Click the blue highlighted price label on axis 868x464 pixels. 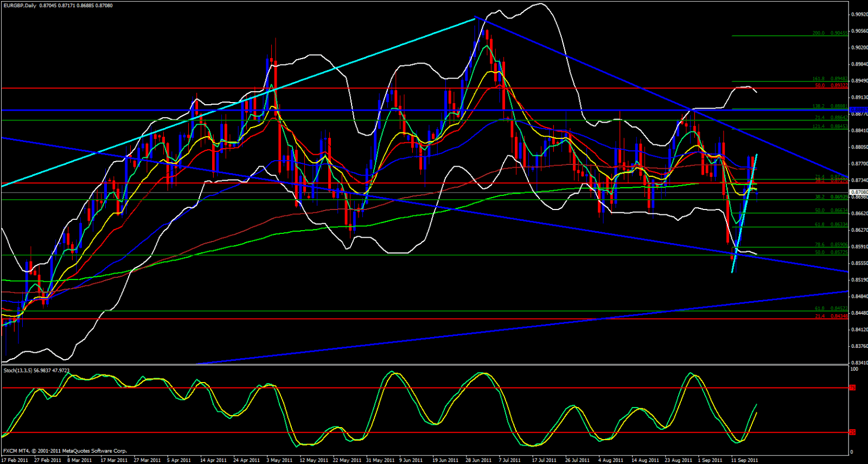[x=859, y=110]
